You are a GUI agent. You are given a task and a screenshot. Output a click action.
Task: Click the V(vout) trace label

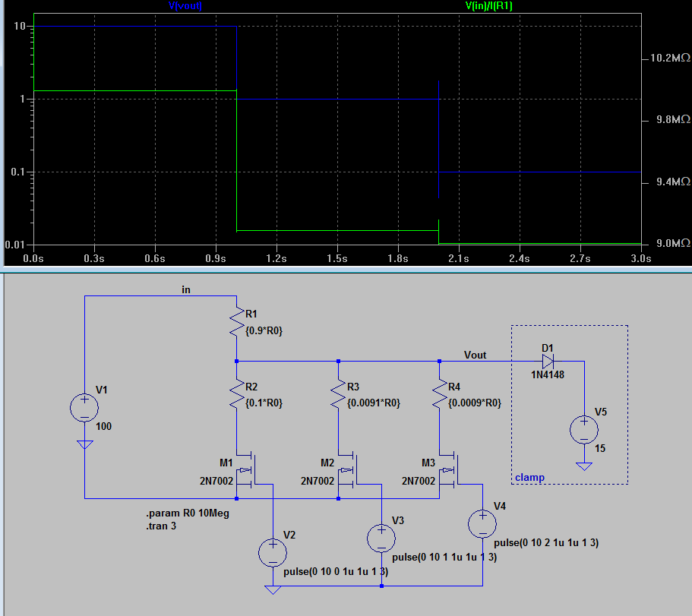tap(185, 6)
